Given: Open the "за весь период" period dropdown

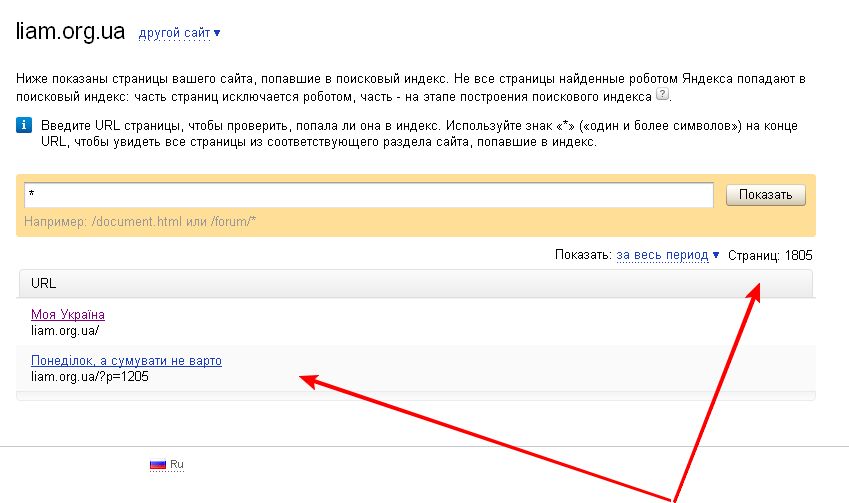Looking at the screenshot, I should click(x=662, y=255).
